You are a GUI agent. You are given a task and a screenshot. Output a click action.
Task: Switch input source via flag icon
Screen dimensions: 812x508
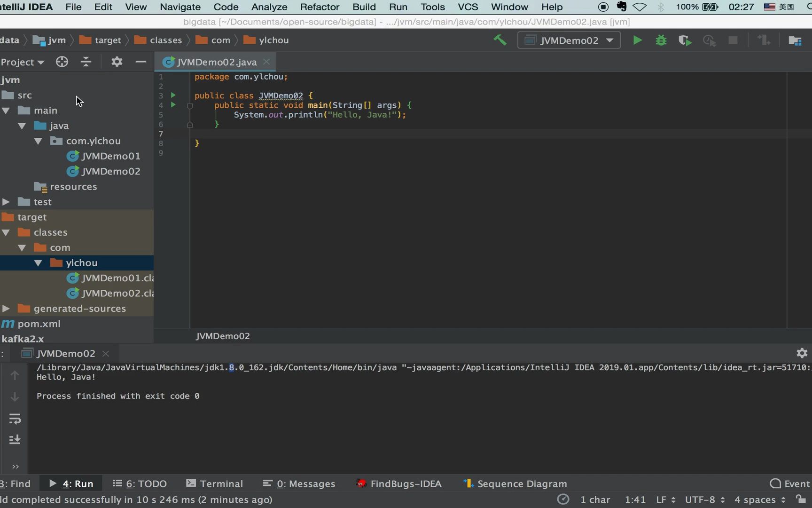[x=770, y=7]
